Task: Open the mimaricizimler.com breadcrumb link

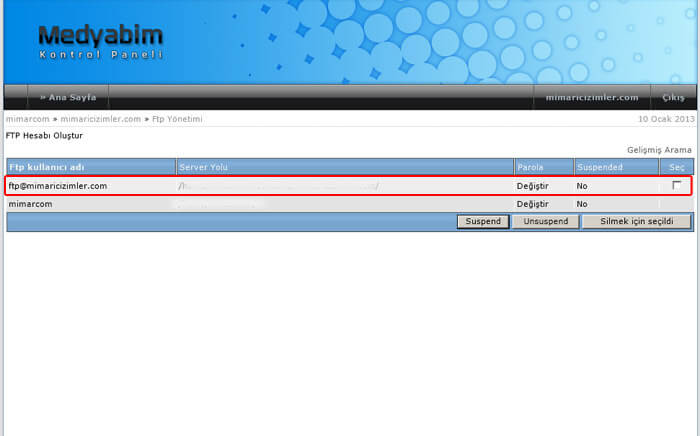Action: (x=101, y=119)
